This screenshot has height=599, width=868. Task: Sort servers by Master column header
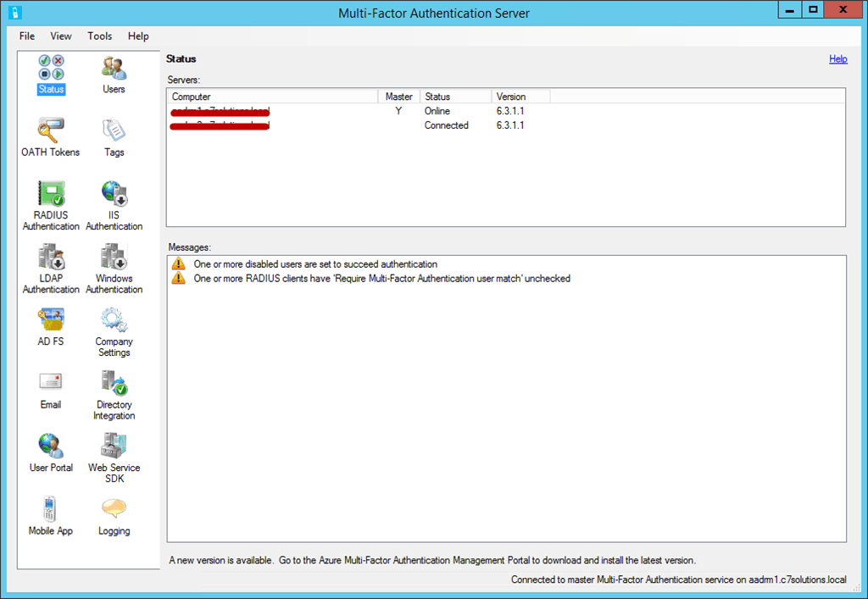click(x=399, y=97)
